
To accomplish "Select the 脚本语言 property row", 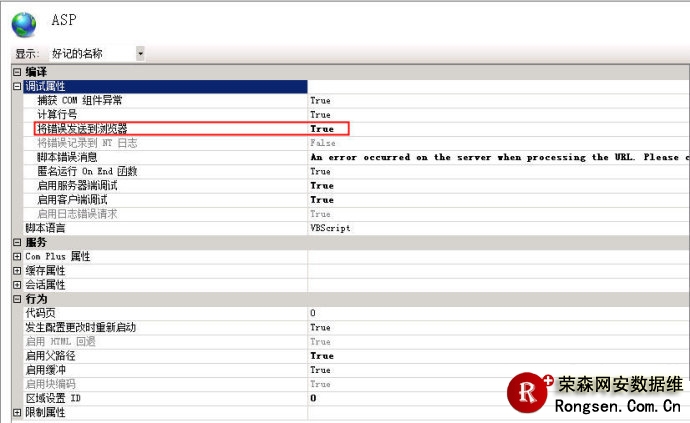I will (60, 228).
